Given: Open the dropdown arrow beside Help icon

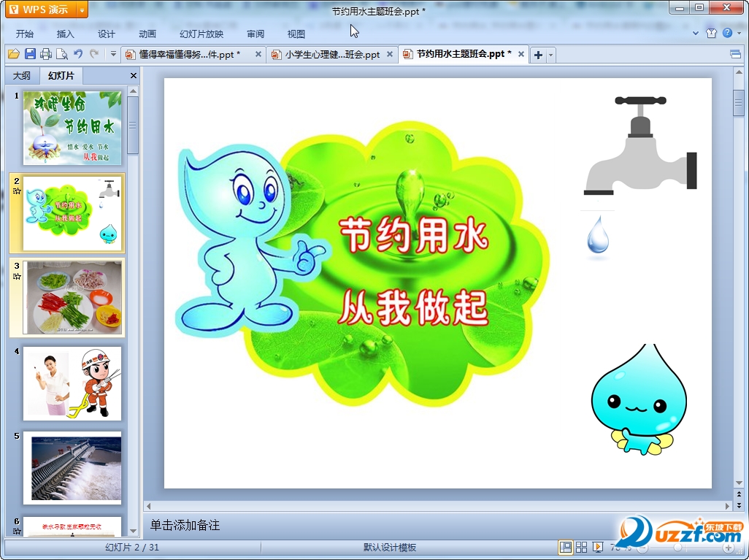Looking at the screenshot, I should coord(739,34).
